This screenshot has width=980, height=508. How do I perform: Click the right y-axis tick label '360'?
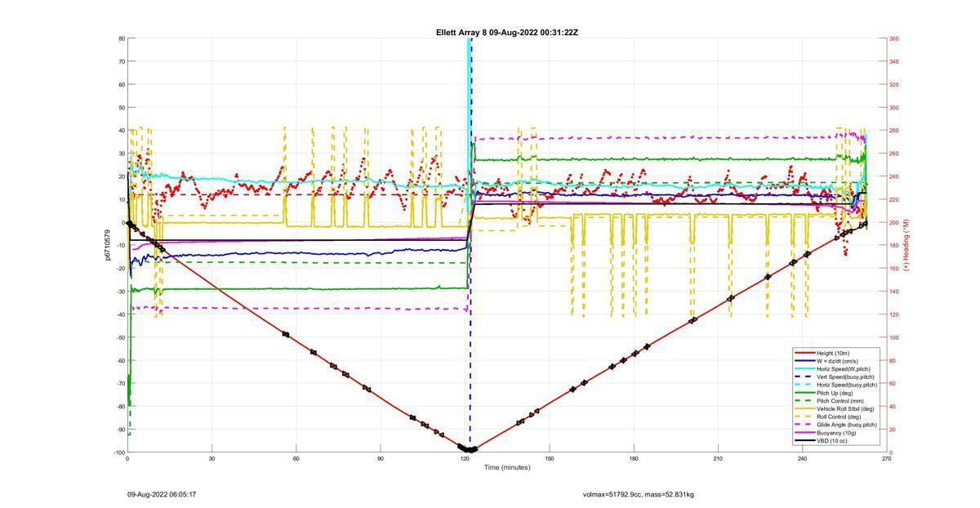pyautogui.click(x=894, y=38)
